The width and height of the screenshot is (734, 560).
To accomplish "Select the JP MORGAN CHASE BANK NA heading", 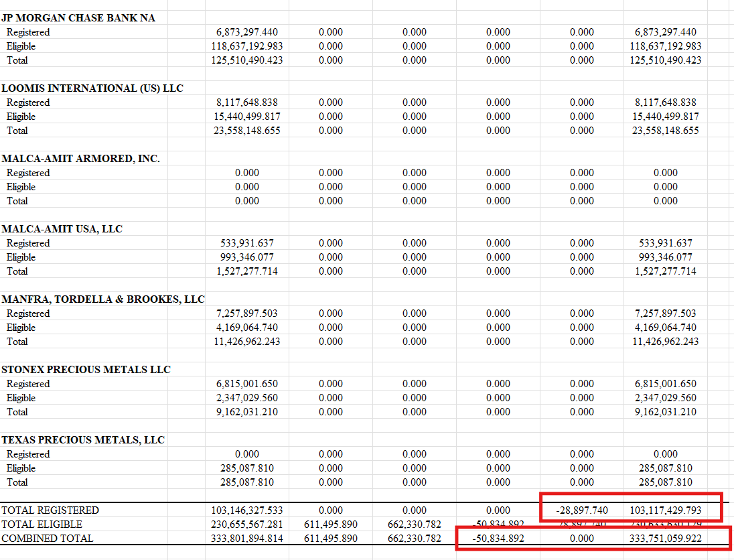I will click(x=78, y=18).
